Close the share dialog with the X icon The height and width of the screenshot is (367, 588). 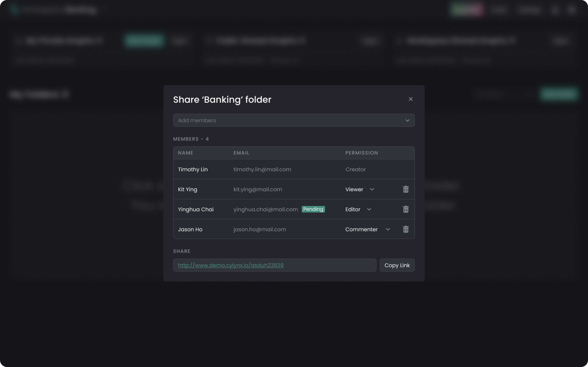[410, 99]
